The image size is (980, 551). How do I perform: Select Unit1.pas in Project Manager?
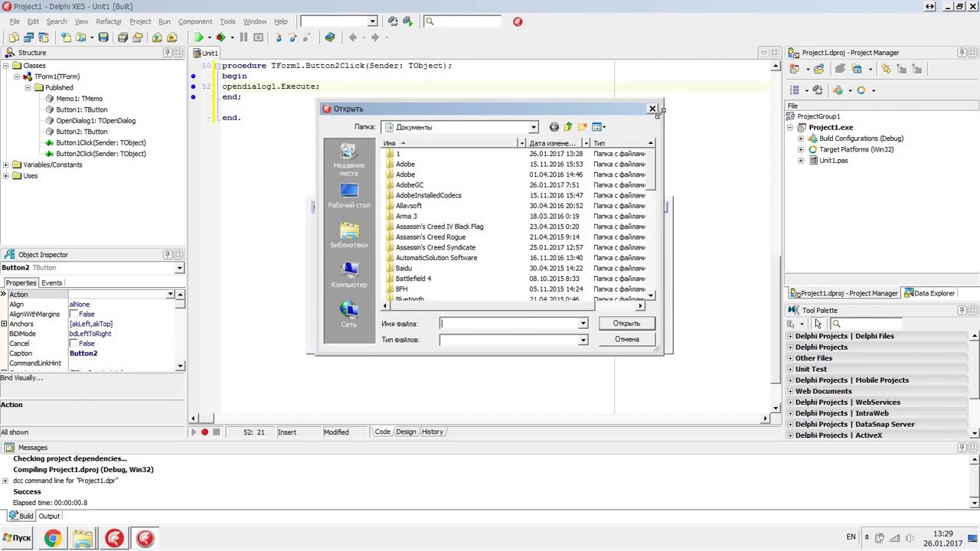click(833, 161)
